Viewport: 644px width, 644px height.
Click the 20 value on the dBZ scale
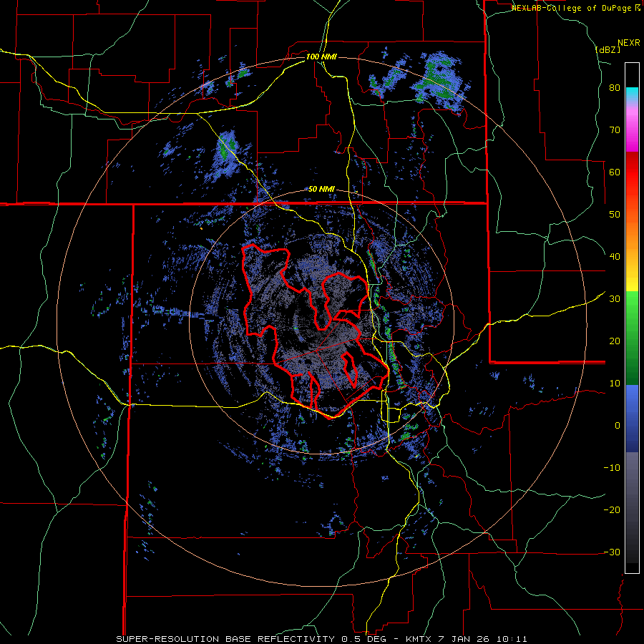pyautogui.click(x=615, y=341)
